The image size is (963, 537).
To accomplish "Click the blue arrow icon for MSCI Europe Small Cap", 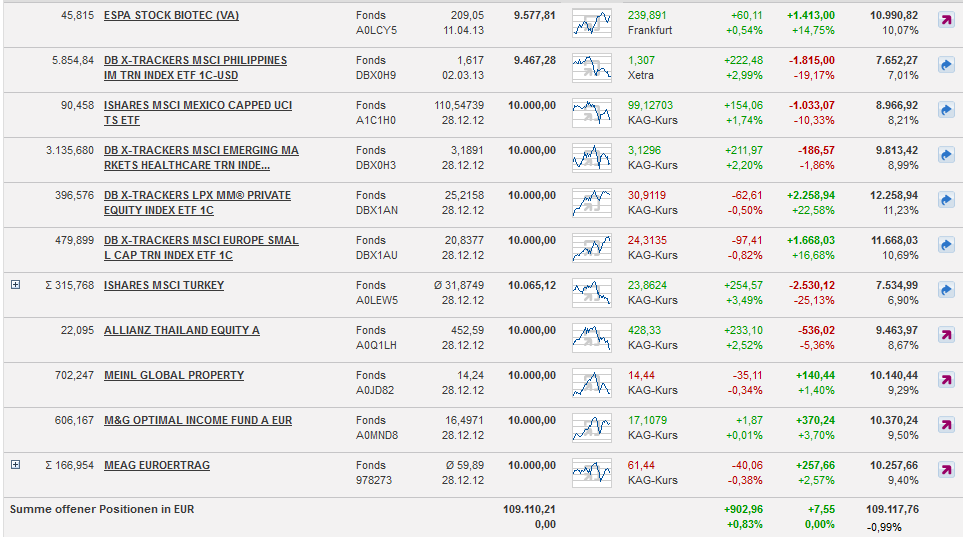I will click(x=946, y=245).
